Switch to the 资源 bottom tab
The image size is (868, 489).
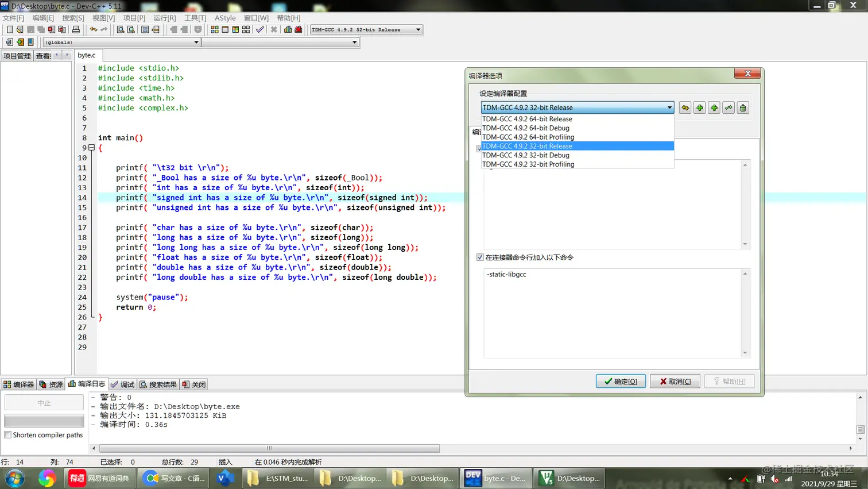click(x=51, y=384)
